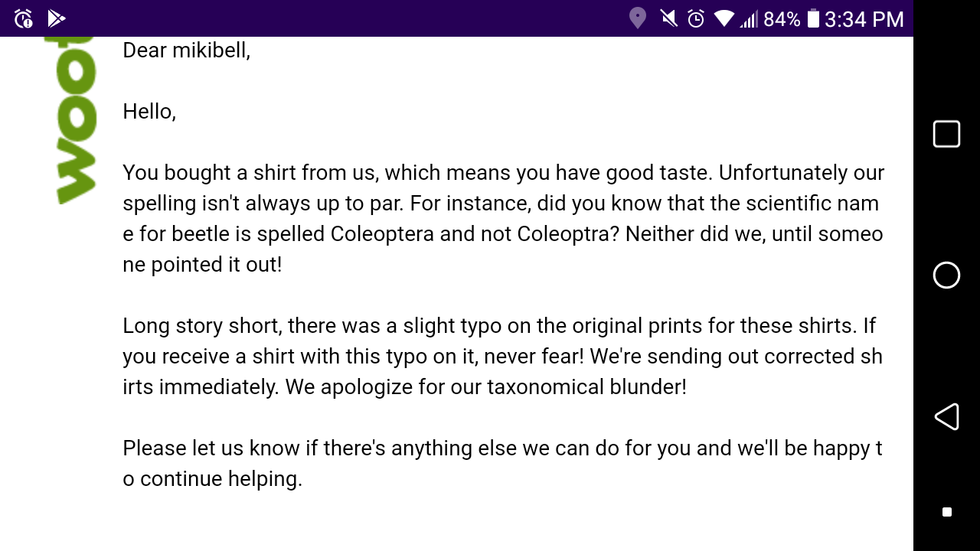The height and width of the screenshot is (551, 980).
Task: Tap the Wi-Fi signal icon
Action: [724, 18]
